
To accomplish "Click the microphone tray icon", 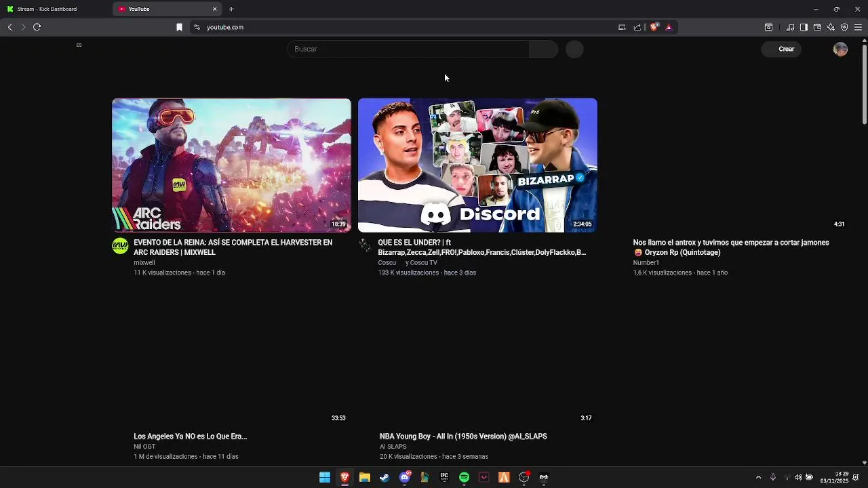I will [x=772, y=477].
